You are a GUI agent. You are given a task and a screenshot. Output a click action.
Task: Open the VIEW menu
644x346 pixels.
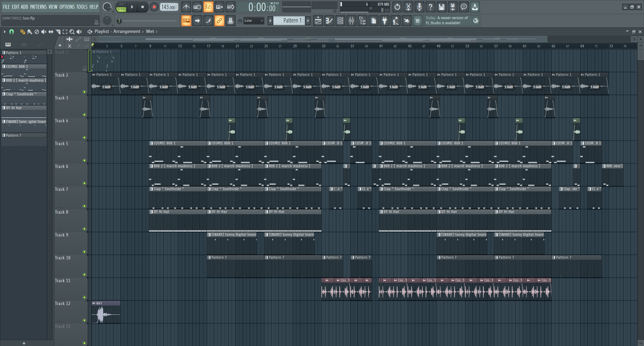click(53, 7)
